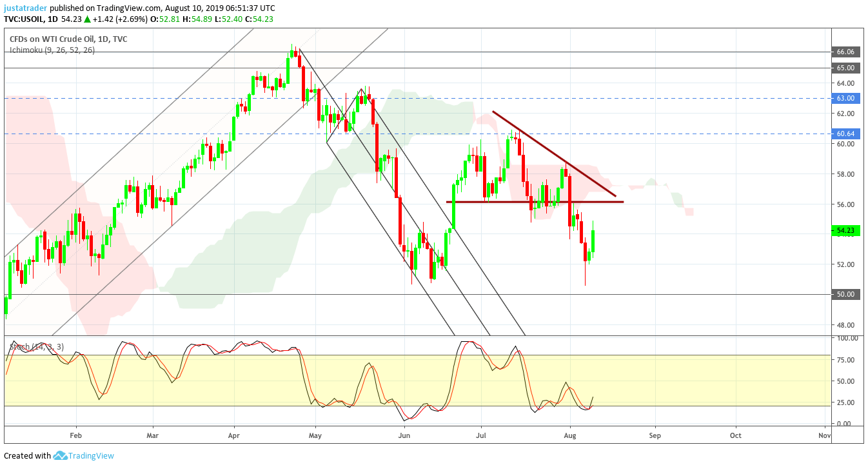868x467 pixels.
Task: Click the 64.00 price axis value
Action: (845, 83)
